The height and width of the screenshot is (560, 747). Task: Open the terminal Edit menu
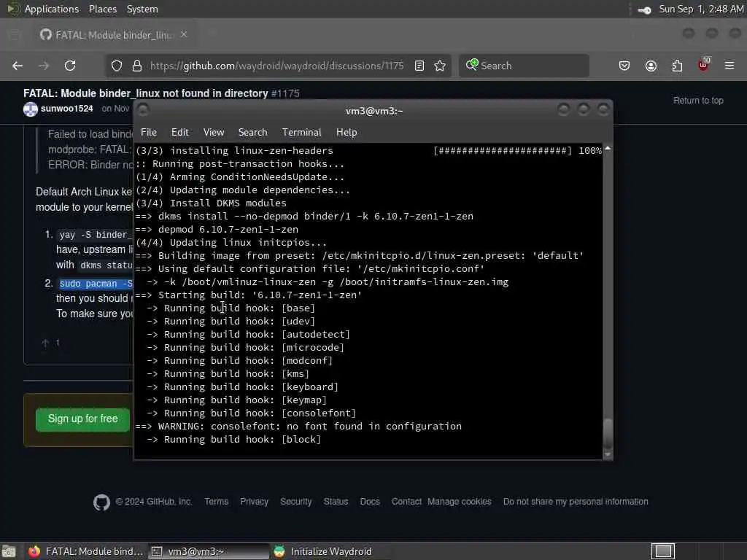point(179,133)
